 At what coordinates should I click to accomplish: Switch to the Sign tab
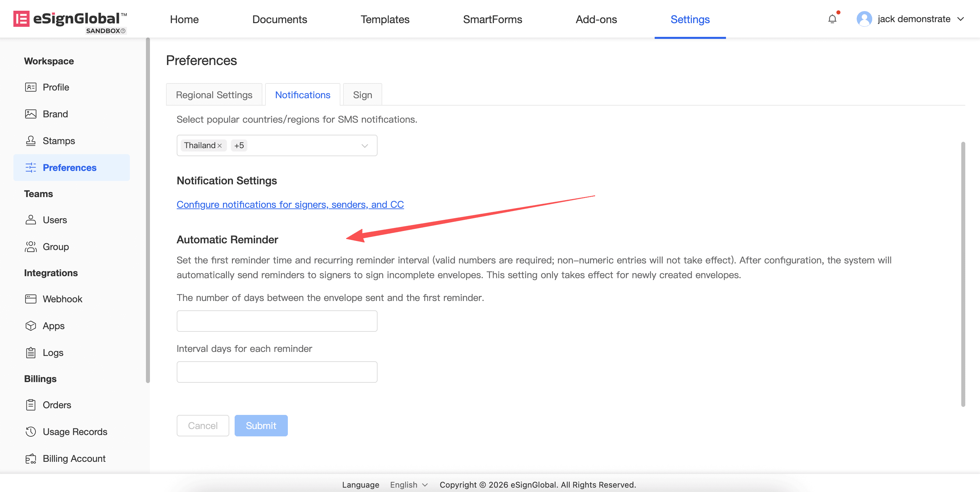click(362, 95)
